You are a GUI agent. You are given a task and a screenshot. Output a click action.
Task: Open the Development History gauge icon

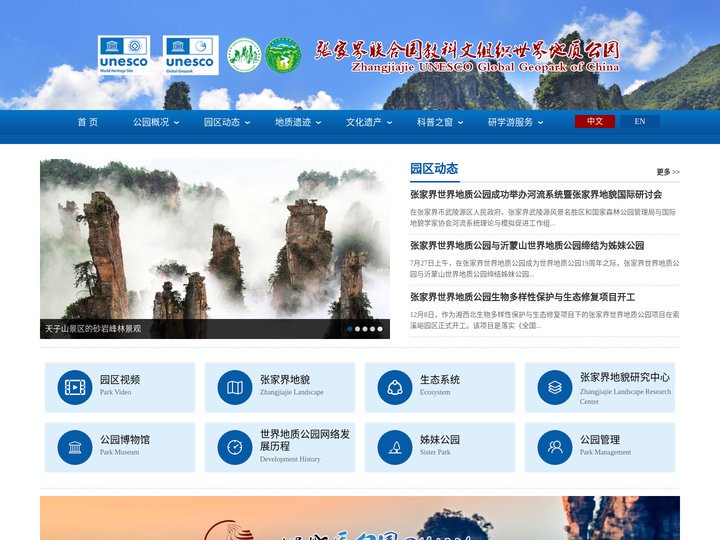click(x=235, y=447)
